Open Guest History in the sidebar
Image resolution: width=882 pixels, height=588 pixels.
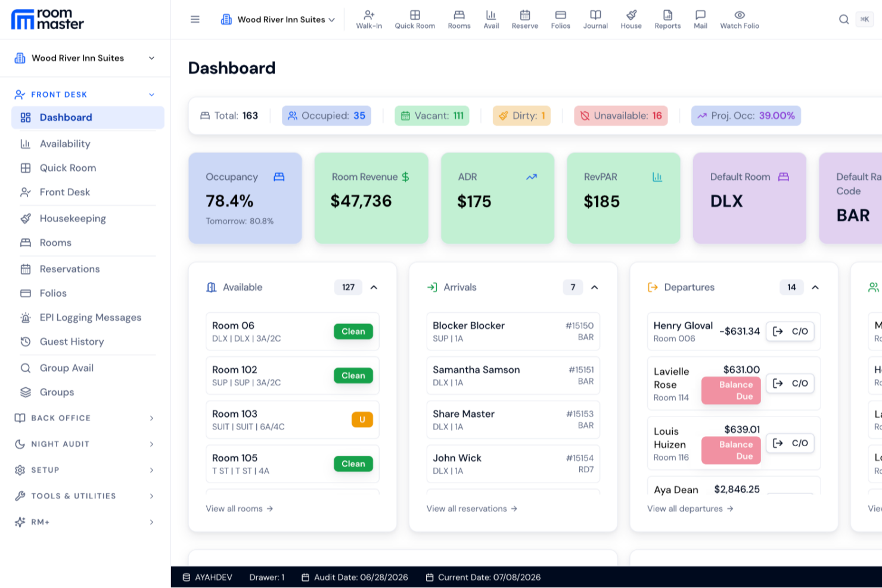coord(72,342)
